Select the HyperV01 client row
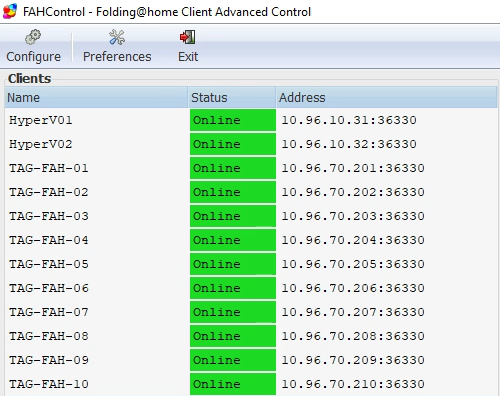 (x=251, y=120)
